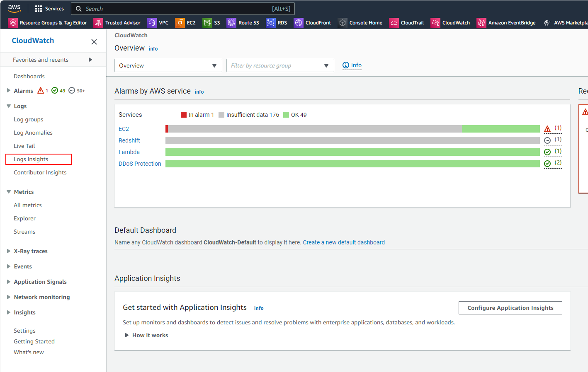The width and height of the screenshot is (588, 372).
Task: Collapse the Metrics section
Action: click(x=9, y=192)
